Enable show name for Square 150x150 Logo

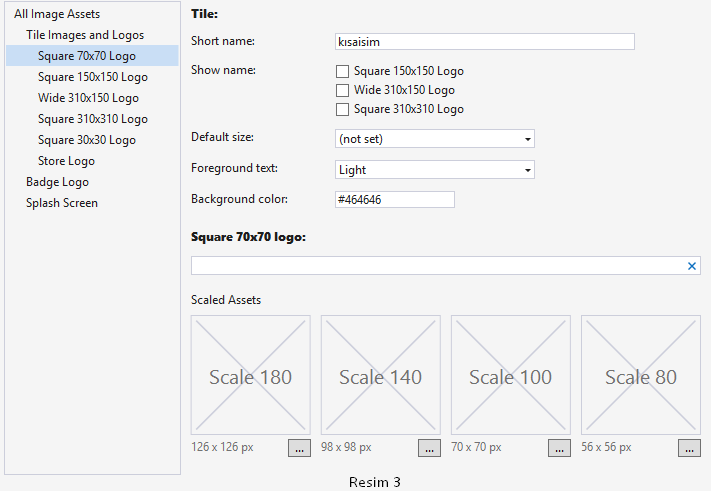point(342,71)
